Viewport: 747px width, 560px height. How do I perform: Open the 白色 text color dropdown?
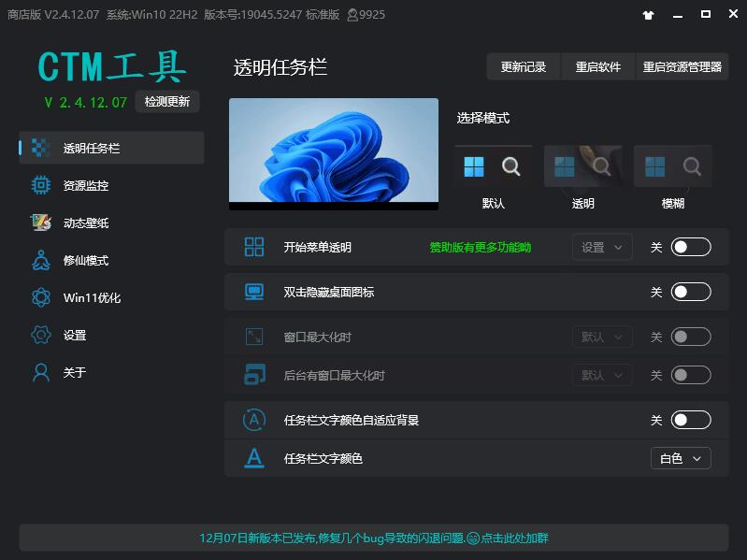[681, 458]
